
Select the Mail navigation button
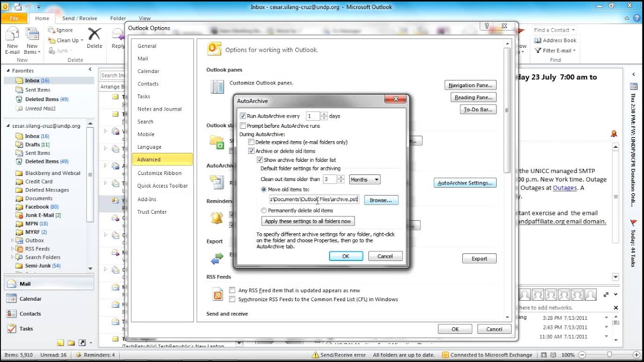pyautogui.click(x=48, y=284)
